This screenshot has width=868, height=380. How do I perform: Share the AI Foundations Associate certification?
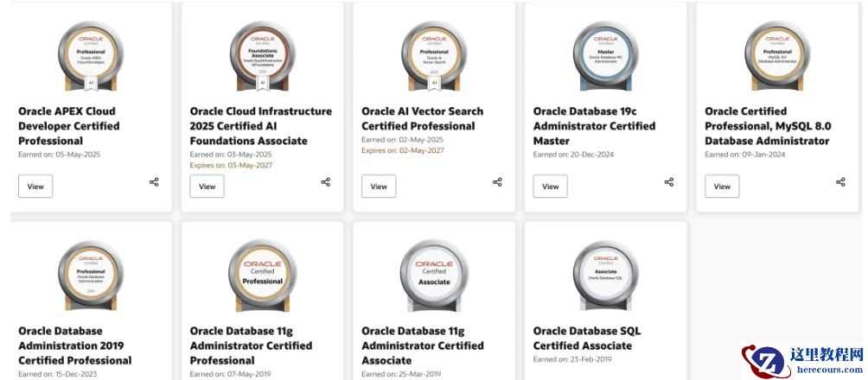click(x=326, y=182)
